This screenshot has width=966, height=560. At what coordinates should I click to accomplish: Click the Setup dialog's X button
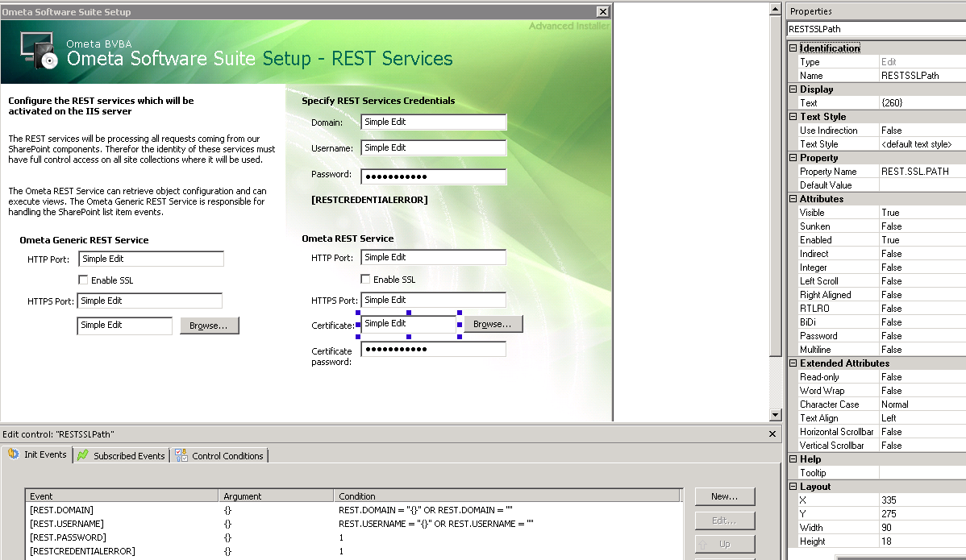click(602, 12)
